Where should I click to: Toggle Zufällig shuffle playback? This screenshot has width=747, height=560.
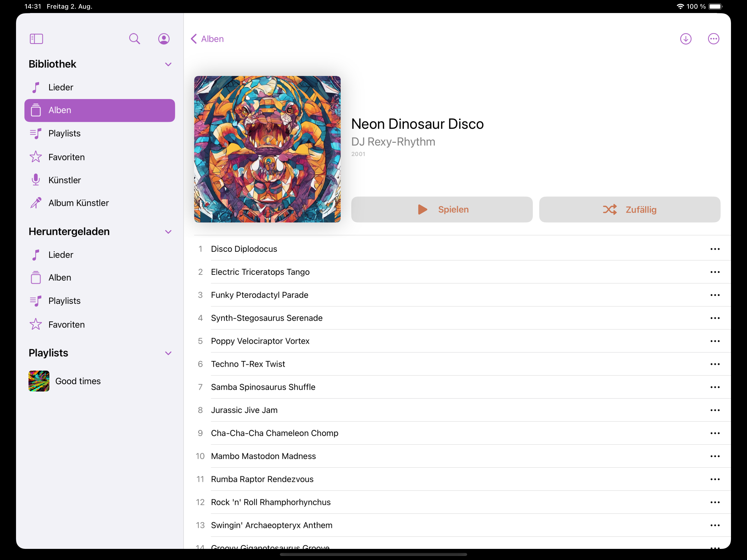tap(629, 210)
